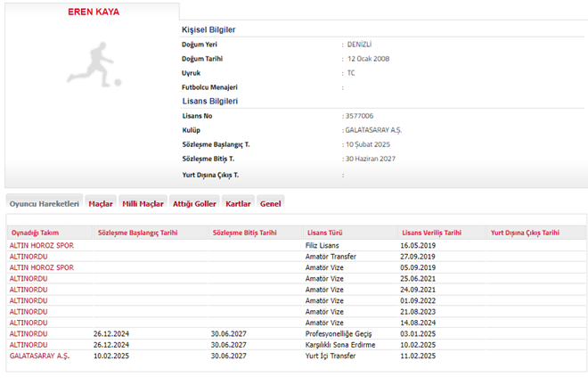Go to the Genel tab
This screenshot has width=588, height=385.
coord(271,203)
